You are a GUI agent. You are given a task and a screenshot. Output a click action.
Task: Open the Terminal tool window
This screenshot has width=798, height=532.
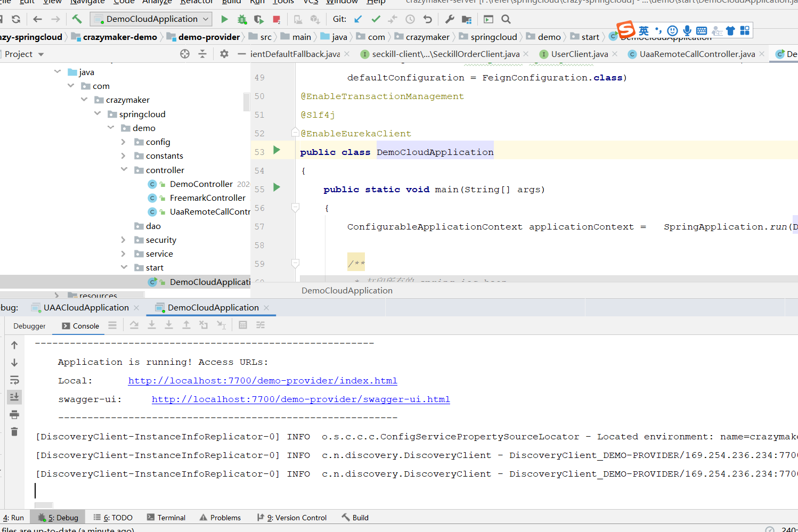(x=166, y=518)
